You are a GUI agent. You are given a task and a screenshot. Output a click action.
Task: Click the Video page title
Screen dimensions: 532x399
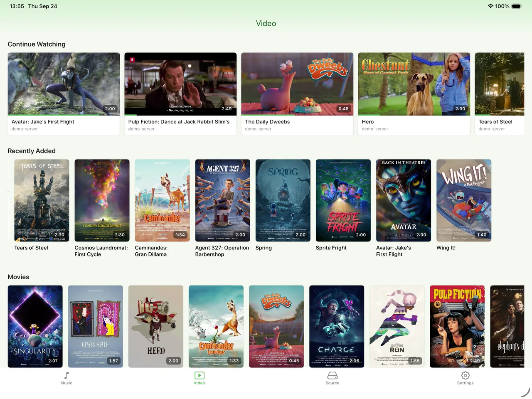tap(266, 23)
